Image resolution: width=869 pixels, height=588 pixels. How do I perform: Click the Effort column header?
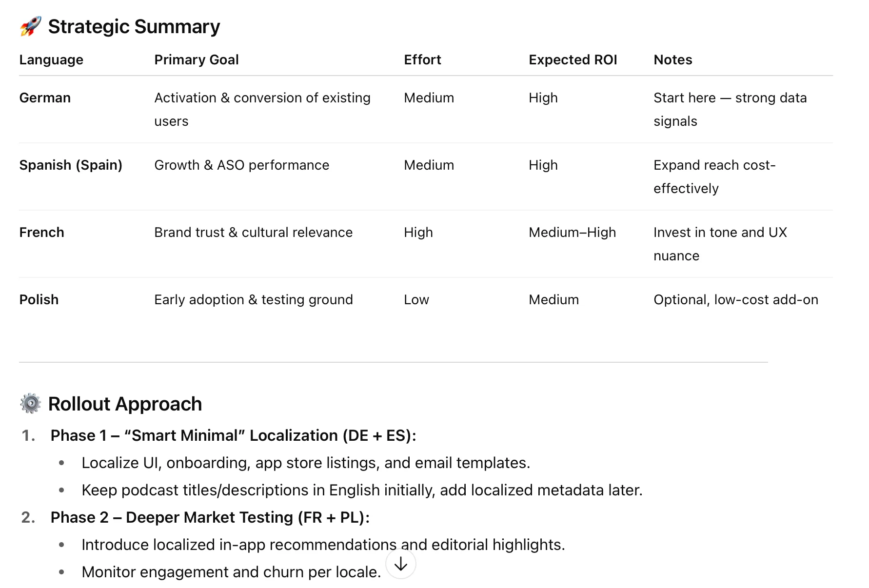[422, 59]
